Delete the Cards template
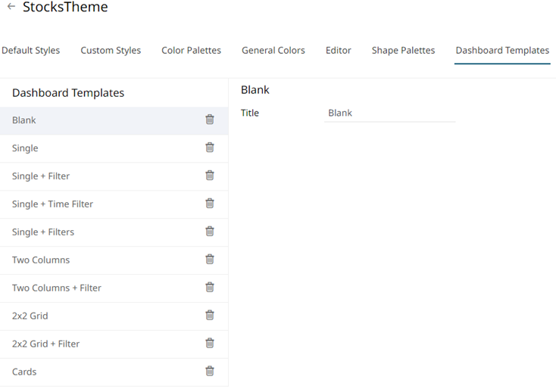556x392 pixels. coord(210,372)
